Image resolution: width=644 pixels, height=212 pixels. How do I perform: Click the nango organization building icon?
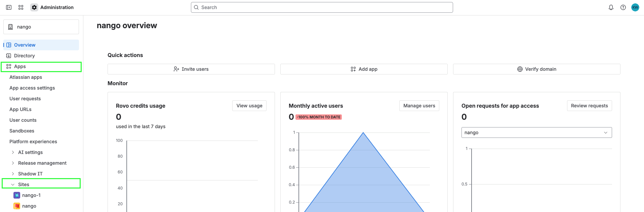[x=10, y=27]
